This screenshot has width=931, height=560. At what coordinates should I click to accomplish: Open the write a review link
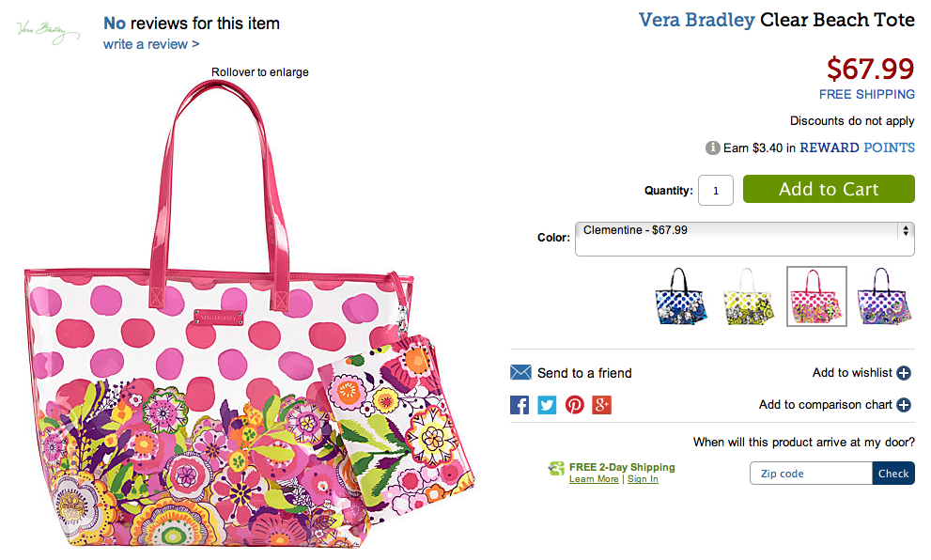coord(151,44)
